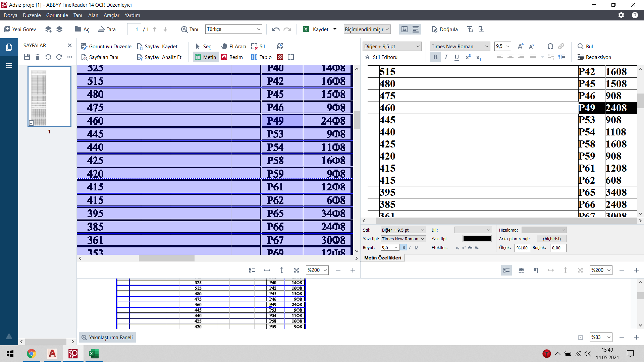Open the Alan menu
644x362 pixels.
(93, 15)
